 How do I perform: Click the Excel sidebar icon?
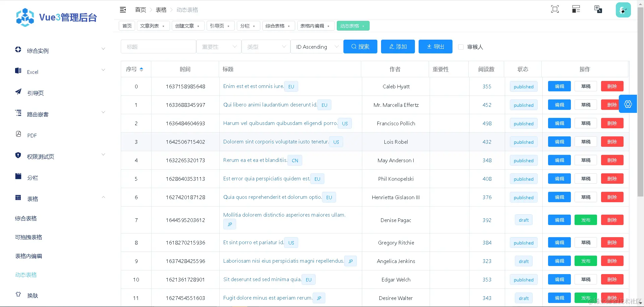click(x=18, y=71)
